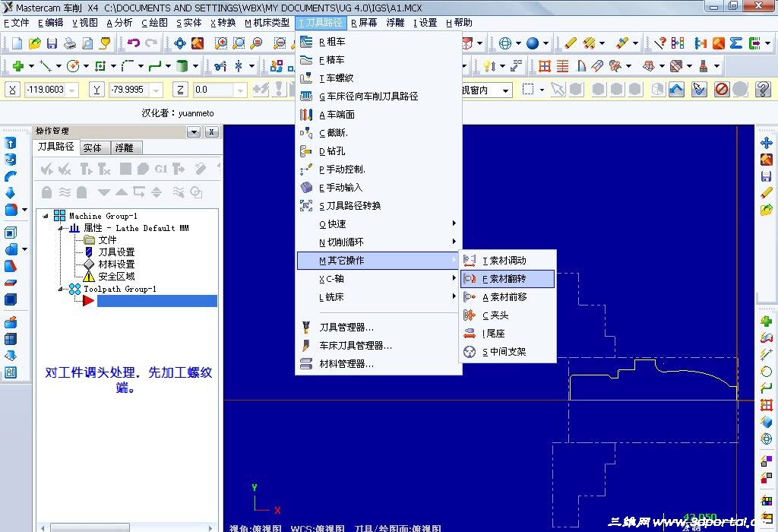The width and height of the screenshot is (778, 532).
Task: Select 素材翻转 stock flip submenu item
Action: click(x=508, y=279)
